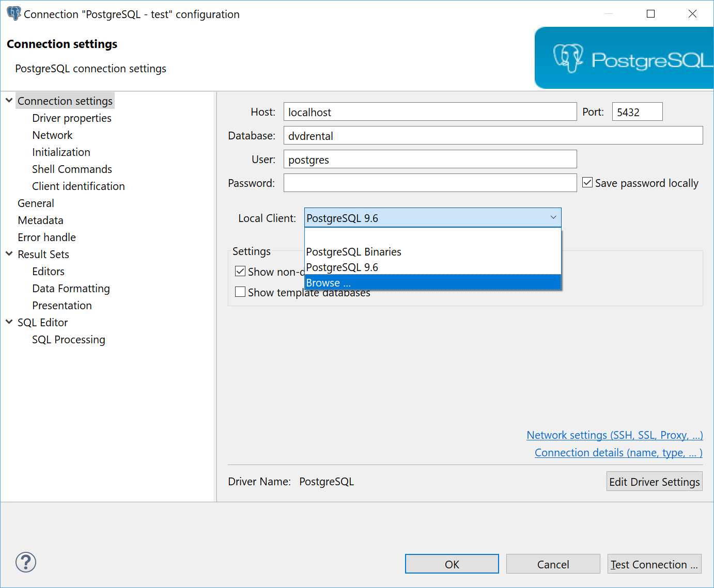The image size is (714, 588).
Task: Open the Client identification page
Action: coord(78,186)
